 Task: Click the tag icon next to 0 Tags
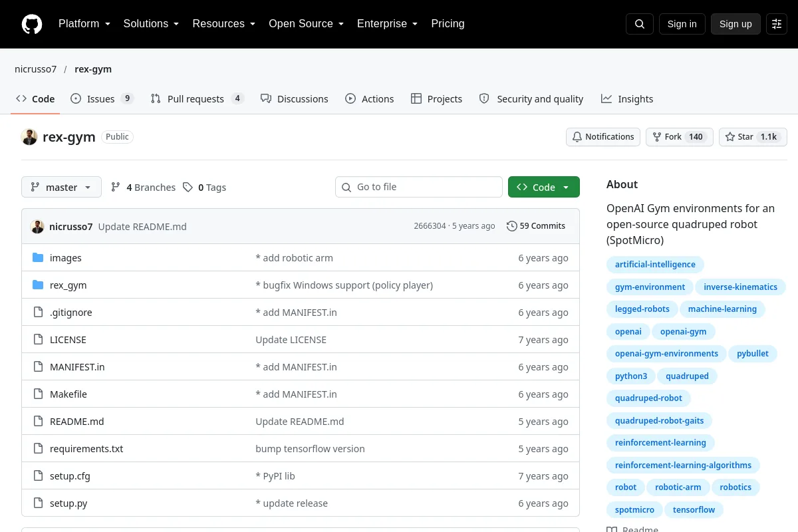pyautogui.click(x=188, y=188)
